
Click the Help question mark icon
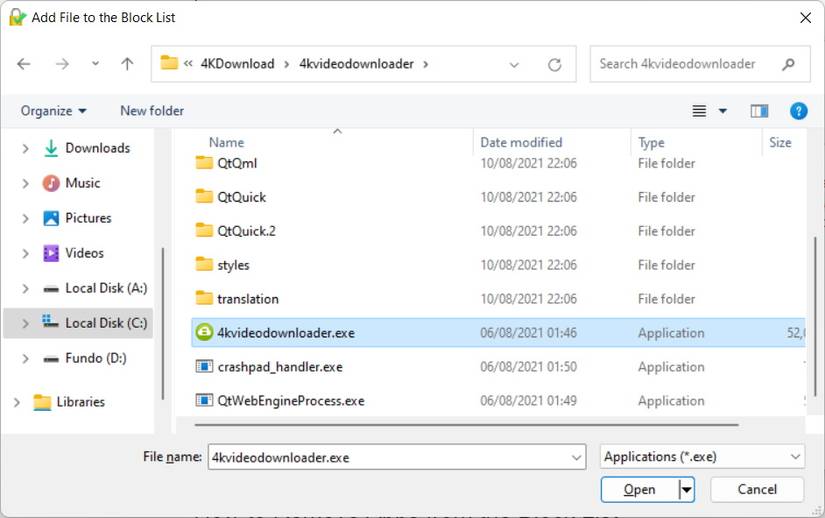798,111
